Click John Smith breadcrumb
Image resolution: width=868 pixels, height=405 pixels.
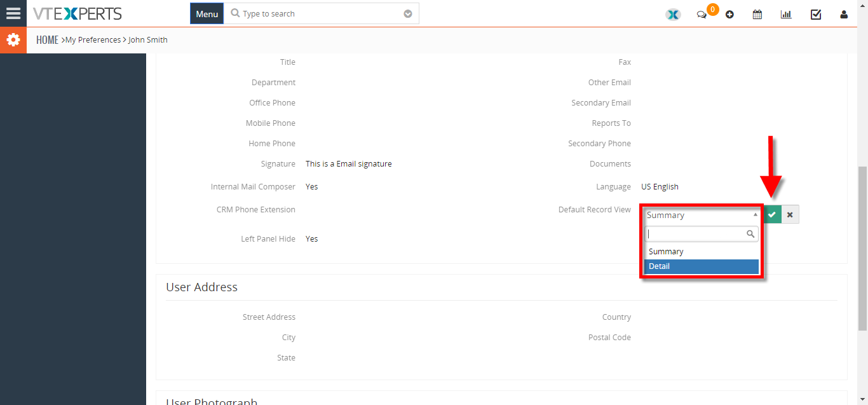coord(148,40)
